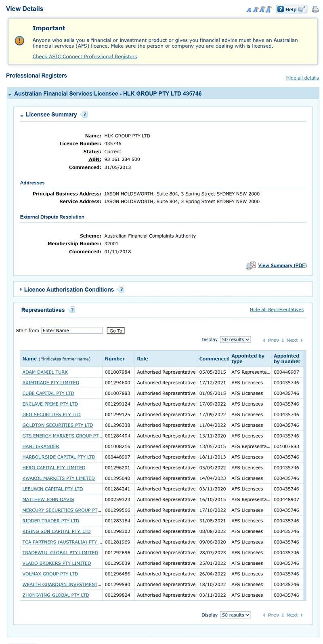
Task: Click Check ASIC Connect Professional Registers link
Action: [x=85, y=57]
